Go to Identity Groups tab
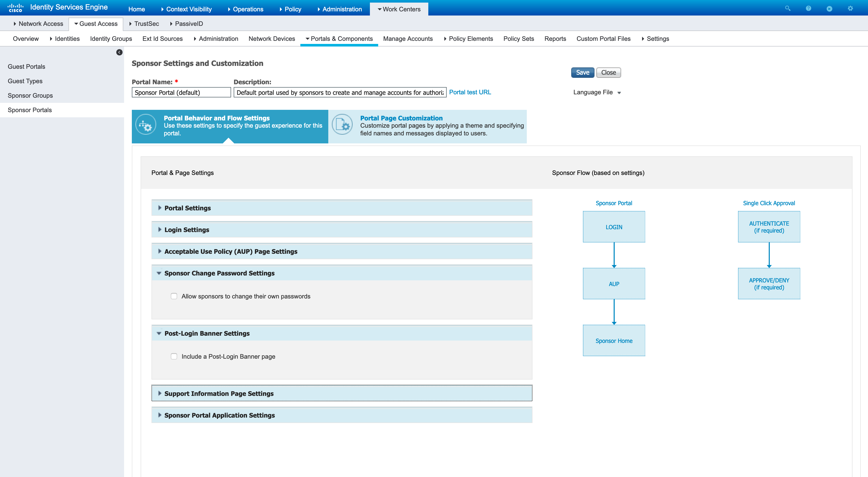The width and height of the screenshot is (868, 477). tap(111, 39)
